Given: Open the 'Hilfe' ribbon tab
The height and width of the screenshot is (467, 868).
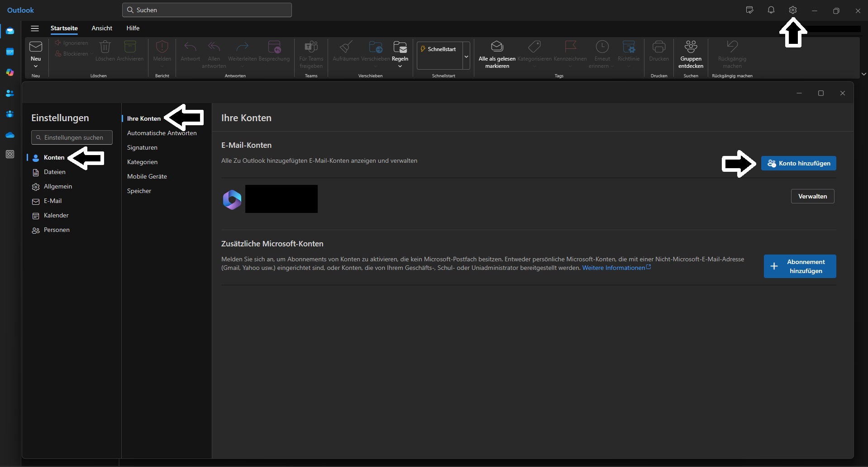Looking at the screenshot, I should pyautogui.click(x=133, y=28).
